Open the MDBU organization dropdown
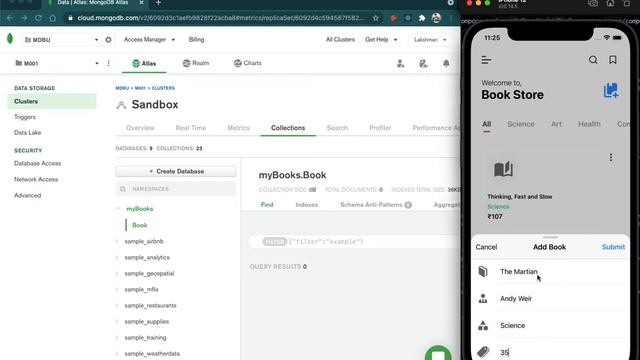This screenshot has width=640, height=360. point(61,40)
